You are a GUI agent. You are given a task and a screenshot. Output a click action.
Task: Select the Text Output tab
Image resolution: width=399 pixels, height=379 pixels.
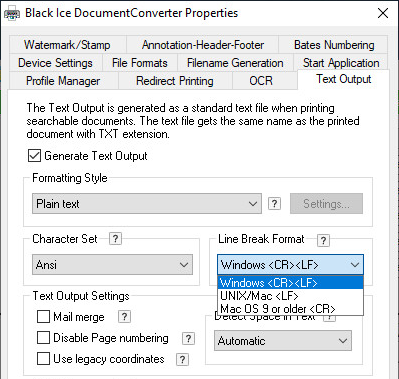343,79
